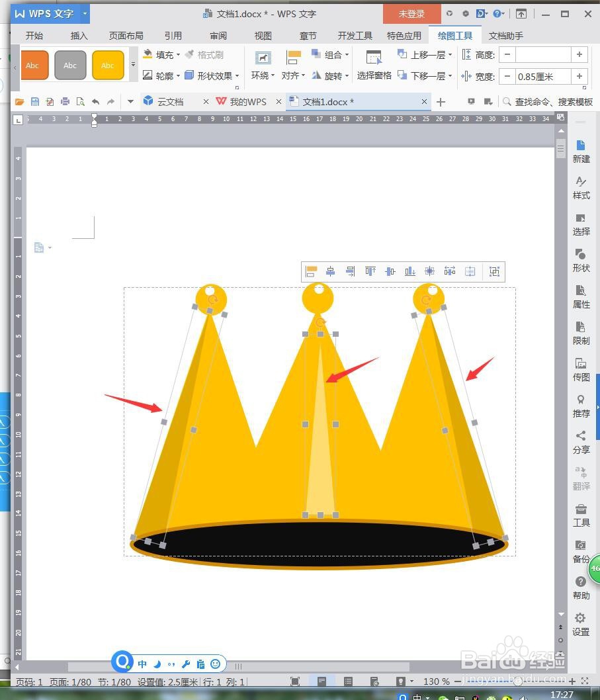The width and height of the screenshot is (600, 700).
Task: Apply the gray Abc shape style
Action: tap(70, 66)
